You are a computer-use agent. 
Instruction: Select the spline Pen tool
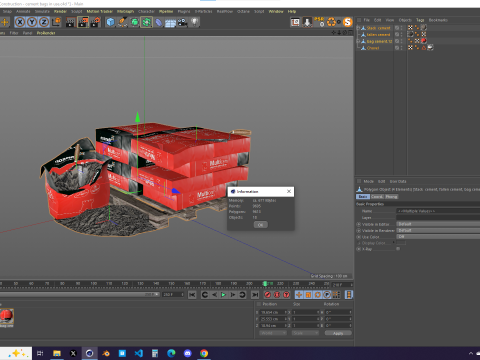pyautogui.click(x=122, y=22)
